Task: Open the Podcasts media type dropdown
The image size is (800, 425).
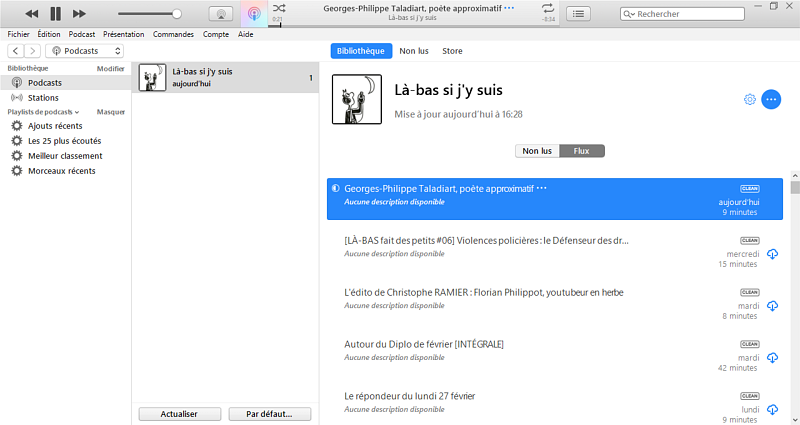Action: 85,51
